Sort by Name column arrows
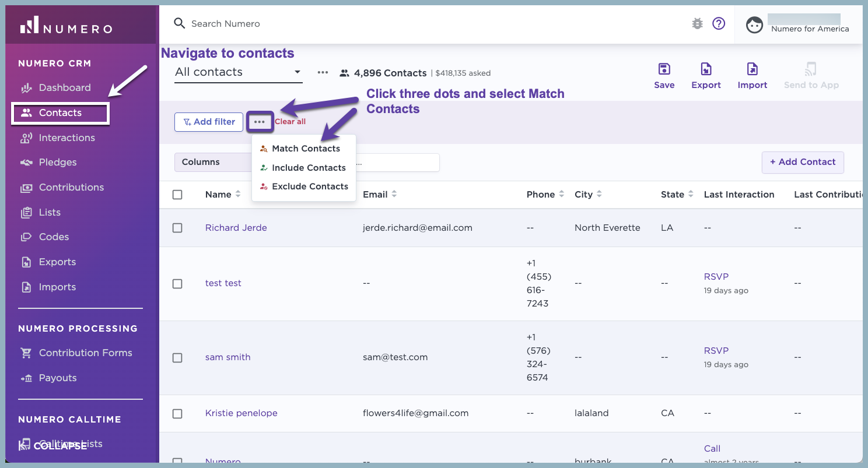This screenshot has height=468, width=868. click(x=238, y=194)
